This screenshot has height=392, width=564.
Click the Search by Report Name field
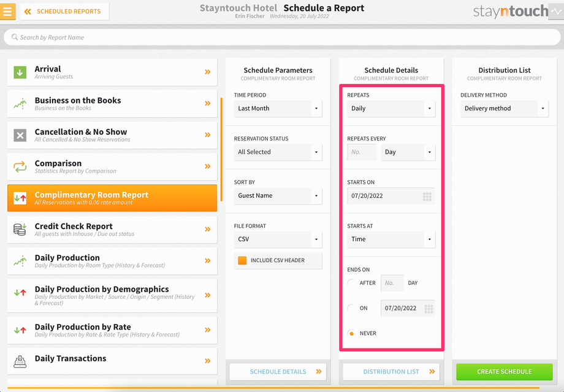click(282, 37)
